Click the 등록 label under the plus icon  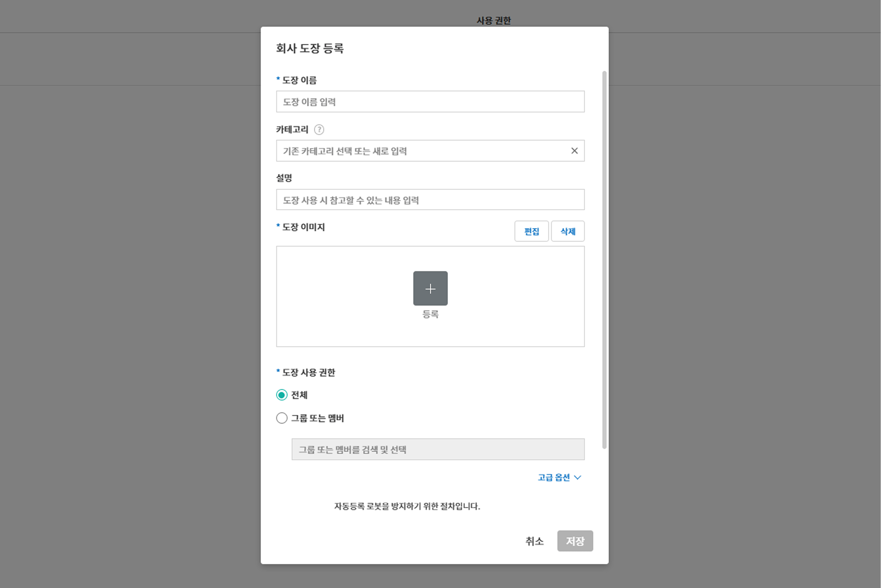(x=430, y=314)
